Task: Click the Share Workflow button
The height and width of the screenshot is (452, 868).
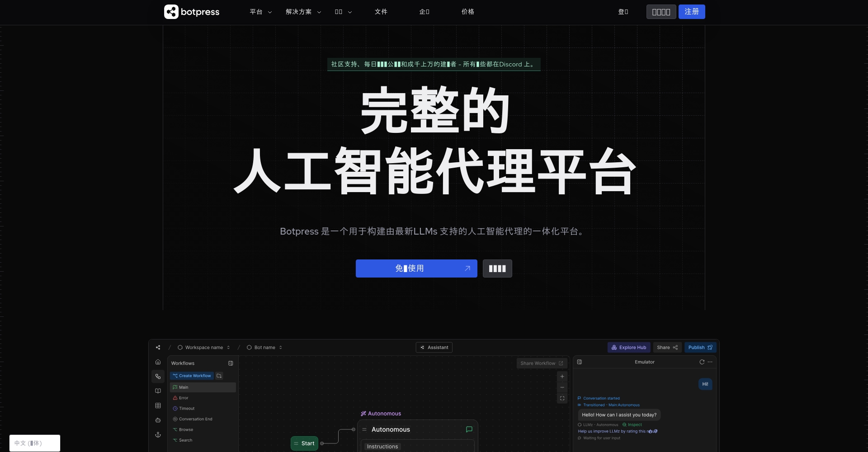Action: [x=542, y=363]
